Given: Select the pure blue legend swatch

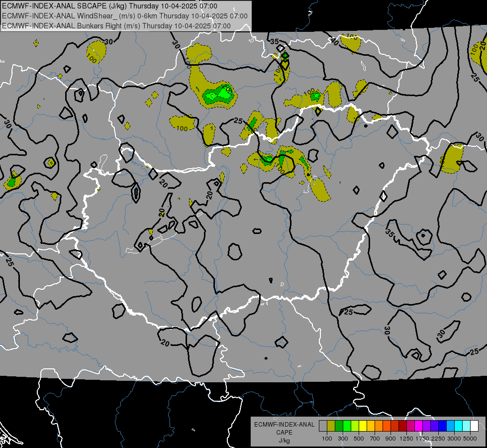Looking at the screenshot, I should coord(443,426).
